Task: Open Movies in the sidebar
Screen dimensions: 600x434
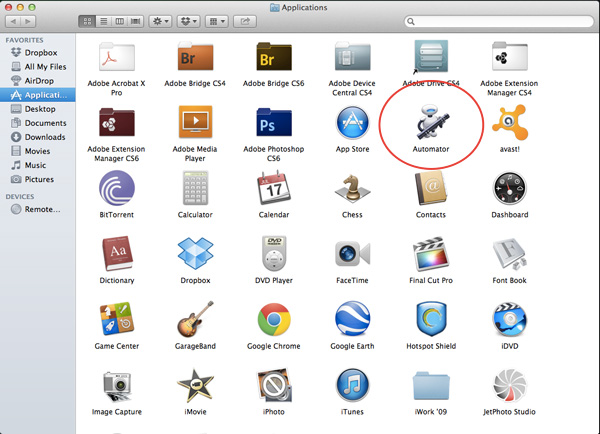Action: coord(38,151)
